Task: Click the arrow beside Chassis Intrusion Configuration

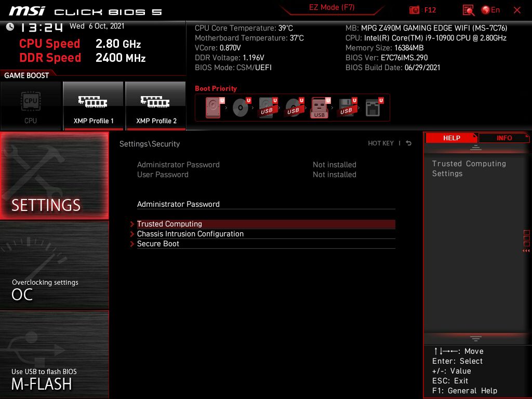Action: pyautogui.click(x=132, y=234)
